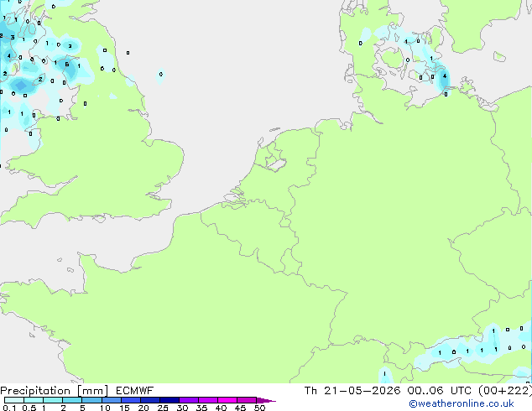Click the 1–2 mm legend color box
532x411 pixels.
[x=53, y=400]
